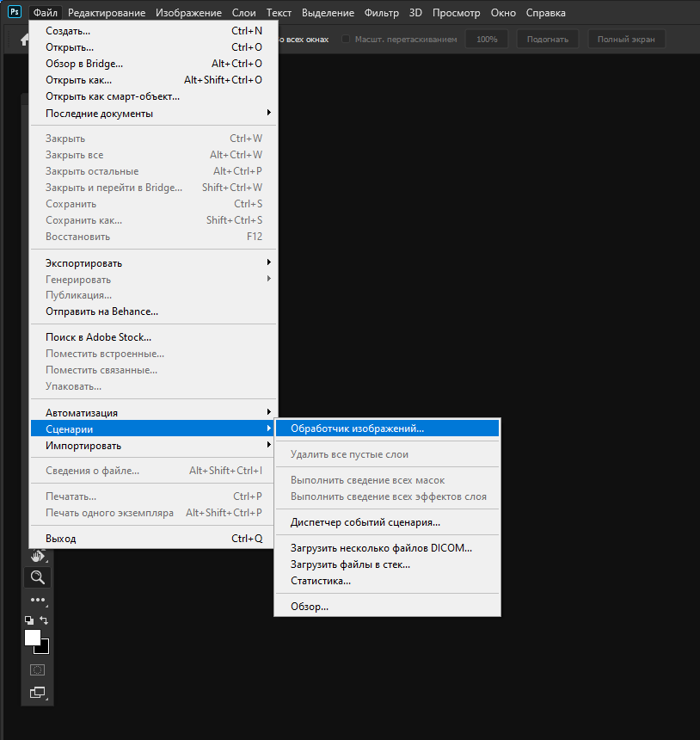This screenshot has height=740, width=700.
Task: Choose Обработчик изображений... submenu entry
Action: (387, 428)
